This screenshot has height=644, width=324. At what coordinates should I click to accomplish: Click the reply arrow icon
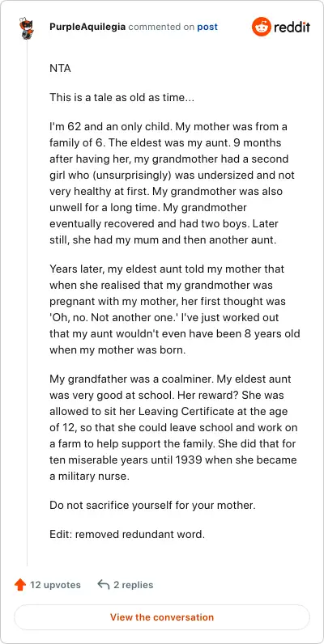pyautogui.click(x=103, y=584)
